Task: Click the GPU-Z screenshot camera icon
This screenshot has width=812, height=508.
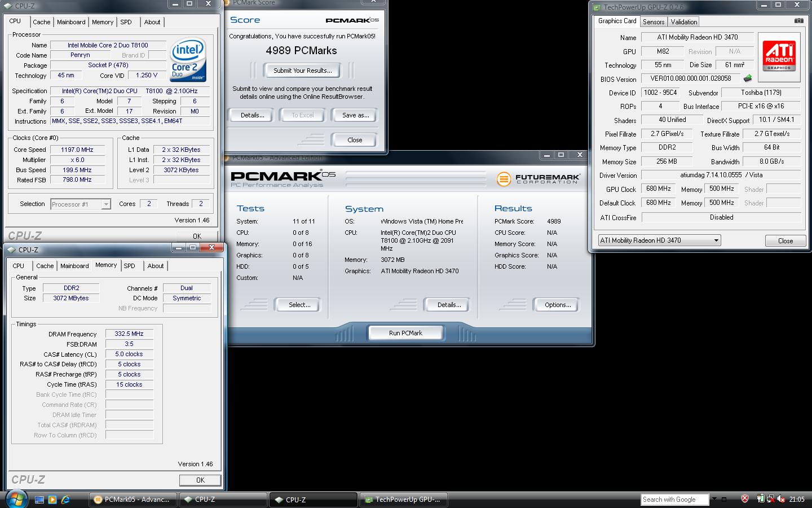Action: tap(798, 21)
